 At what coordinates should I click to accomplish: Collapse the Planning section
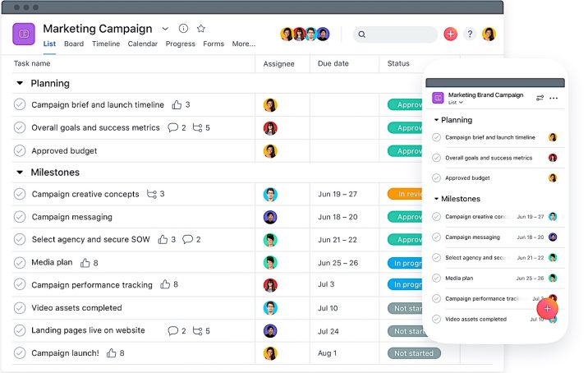click(x=19, y=84)
